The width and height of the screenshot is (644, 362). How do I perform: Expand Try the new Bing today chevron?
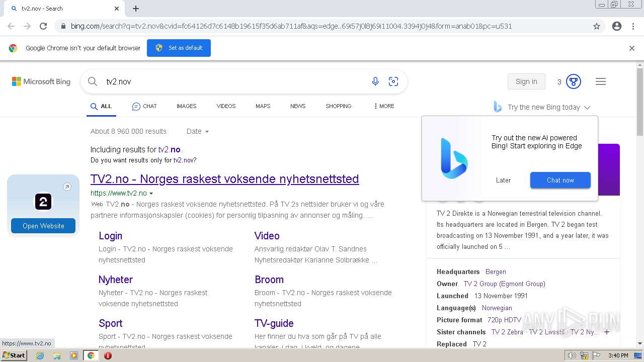(x=587, y=108)
